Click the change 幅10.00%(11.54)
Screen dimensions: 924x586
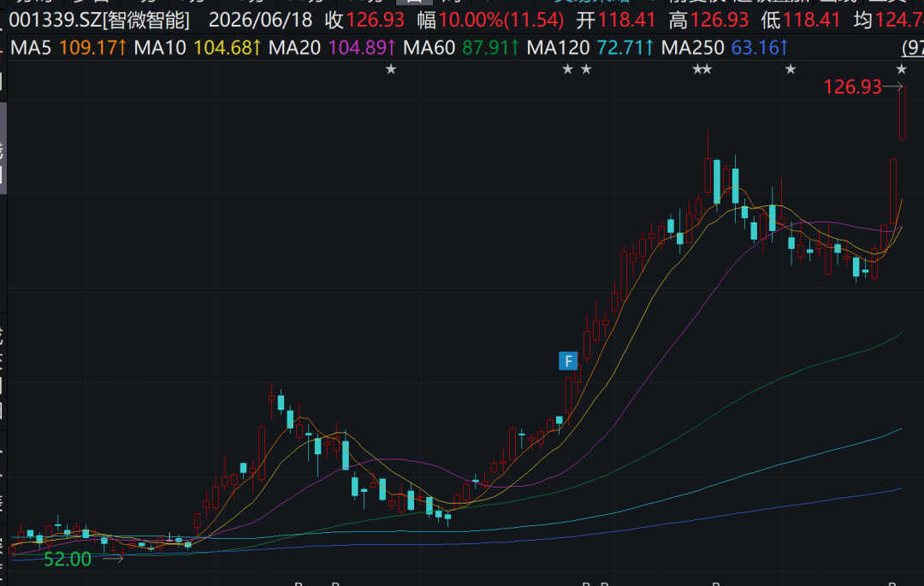click(490, 21)
